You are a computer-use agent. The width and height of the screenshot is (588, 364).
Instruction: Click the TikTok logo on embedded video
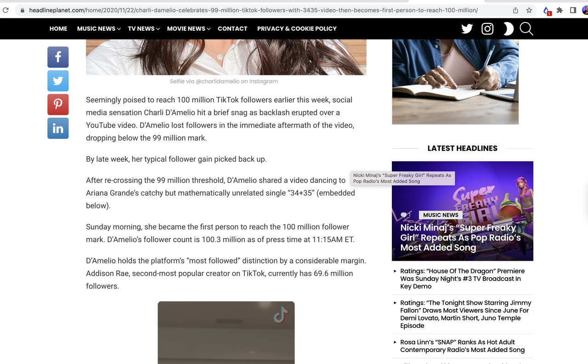point(281,315)
